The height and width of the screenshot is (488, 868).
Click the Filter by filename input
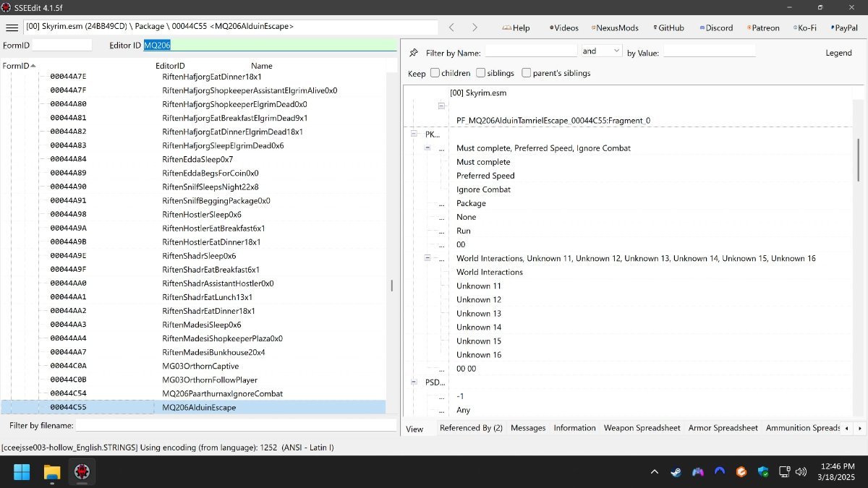click(236, 425)
